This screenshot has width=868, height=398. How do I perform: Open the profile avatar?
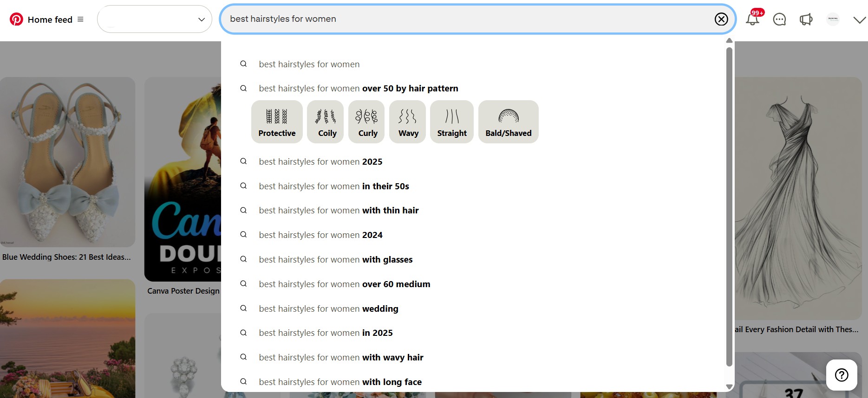[833, 19]
